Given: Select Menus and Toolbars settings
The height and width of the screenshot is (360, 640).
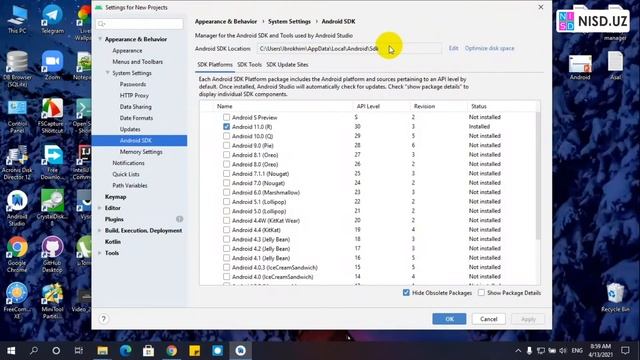Looking at the screenshot, I should pos(138,62).
